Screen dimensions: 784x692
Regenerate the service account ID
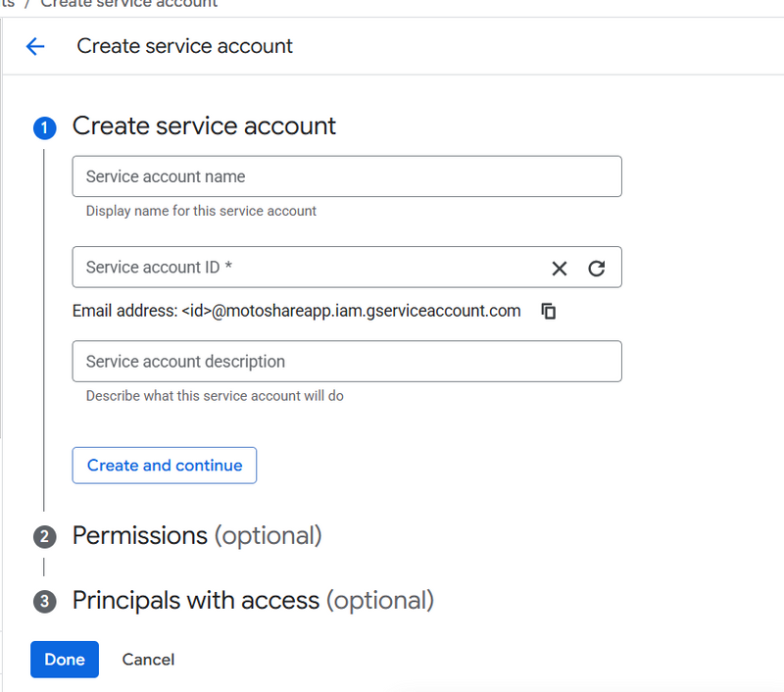(x=596, y=269)
